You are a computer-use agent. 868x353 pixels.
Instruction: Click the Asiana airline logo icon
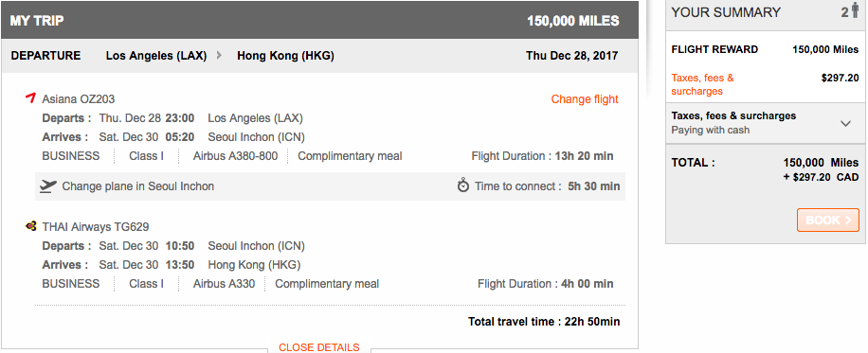(x=30, y=98)
